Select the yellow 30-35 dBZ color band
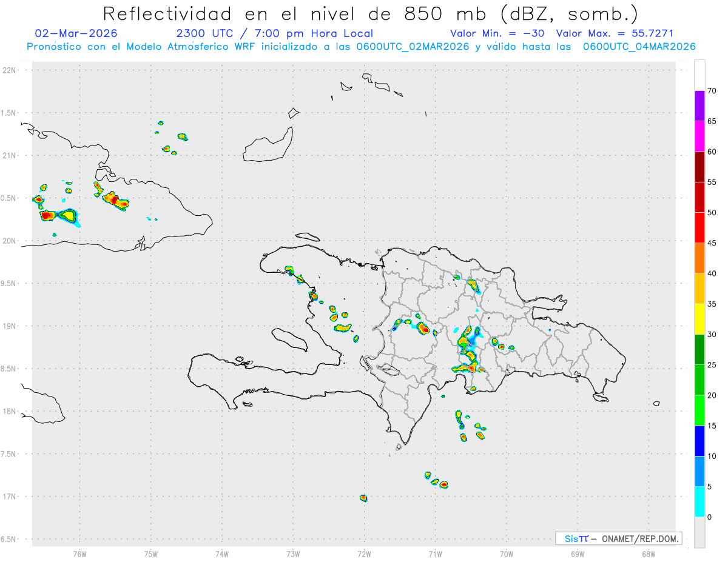 pyautogui.click(x=699, y=319)
